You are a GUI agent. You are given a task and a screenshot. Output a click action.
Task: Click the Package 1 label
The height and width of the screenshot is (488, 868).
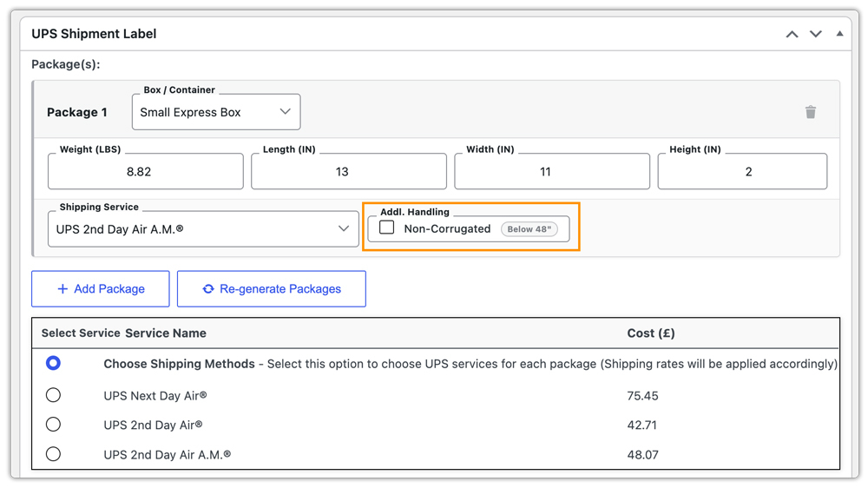click(77, 112)
